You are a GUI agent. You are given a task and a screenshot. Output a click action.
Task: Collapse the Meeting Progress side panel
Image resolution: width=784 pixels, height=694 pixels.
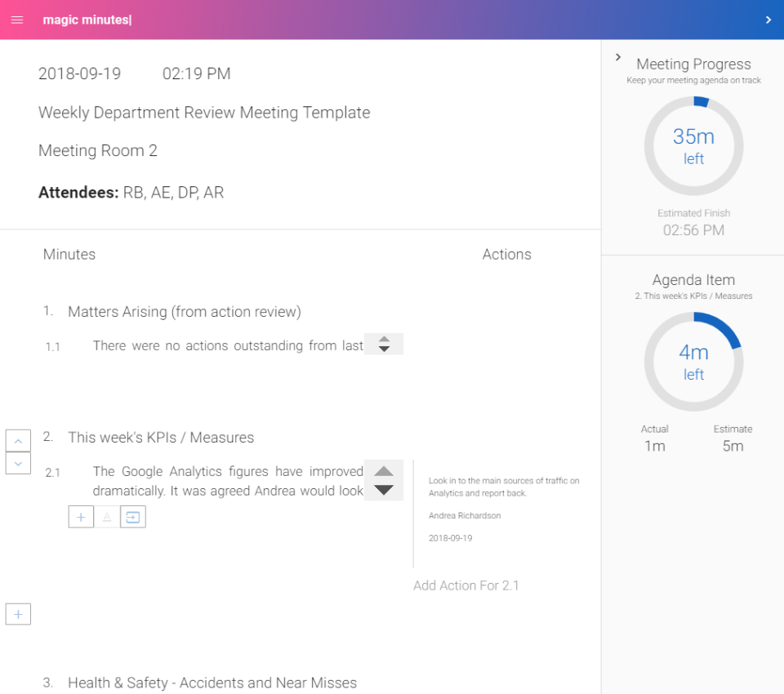(618, 57)
